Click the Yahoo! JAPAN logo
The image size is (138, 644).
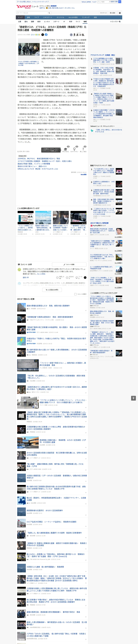tap(24, 7)
